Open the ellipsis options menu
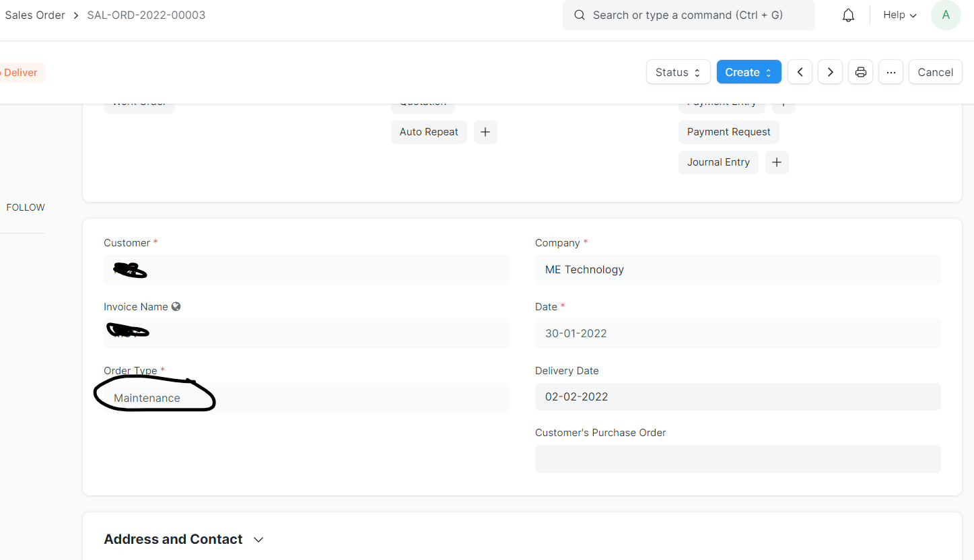This screenshot has width=974, height=560. coord(891,72)
